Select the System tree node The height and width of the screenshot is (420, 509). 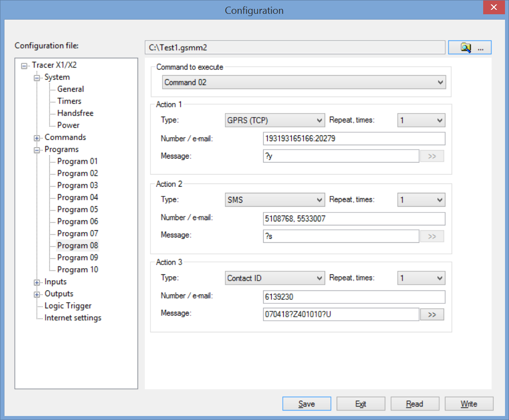[x=57, y=77]
